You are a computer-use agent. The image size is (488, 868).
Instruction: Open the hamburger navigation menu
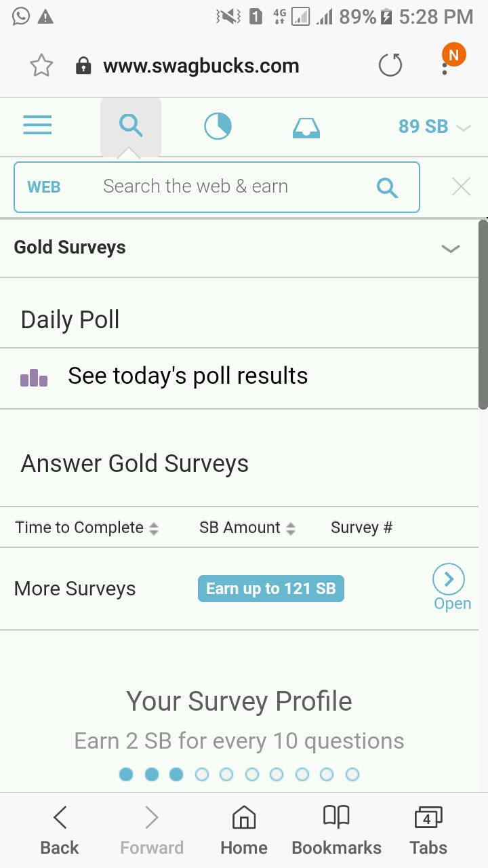(37, 125)
